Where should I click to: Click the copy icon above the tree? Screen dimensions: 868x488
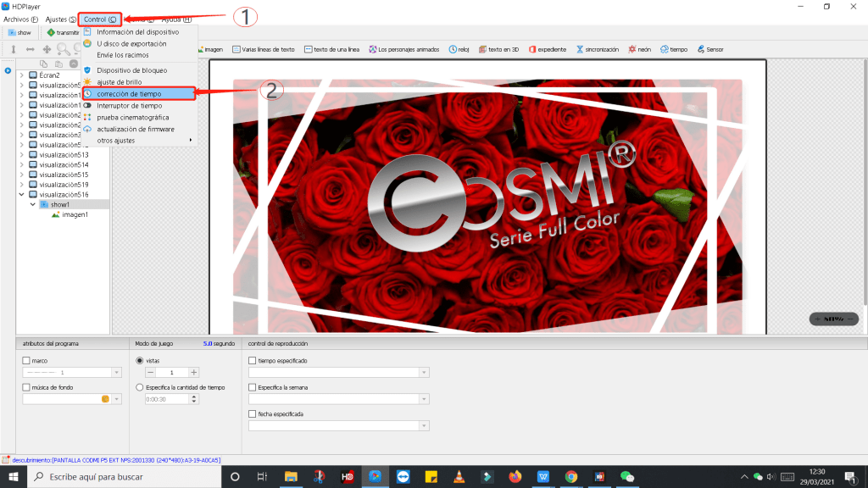pos(43,64)
